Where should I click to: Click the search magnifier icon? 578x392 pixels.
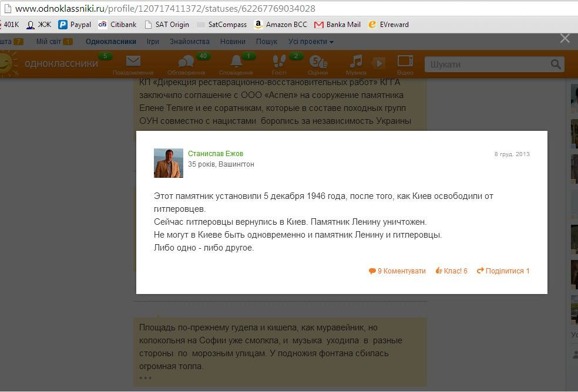pos(556,65)
